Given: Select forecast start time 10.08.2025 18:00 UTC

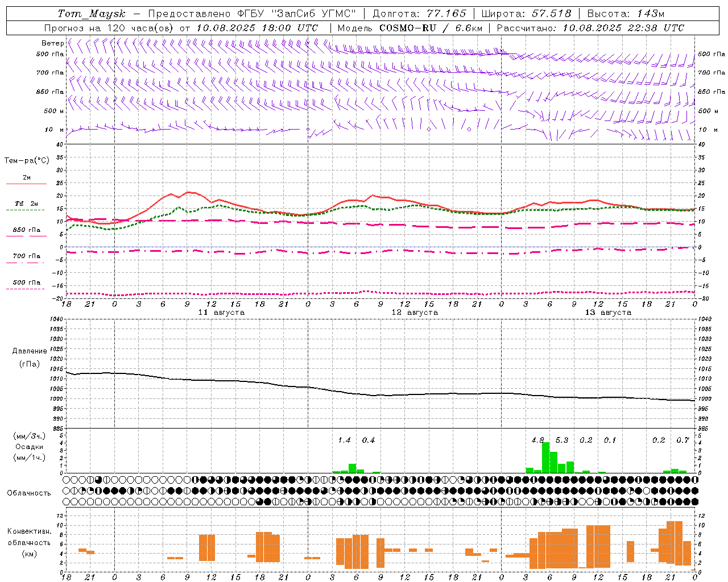Looking at the screenshot, I should tap(257, 28).
